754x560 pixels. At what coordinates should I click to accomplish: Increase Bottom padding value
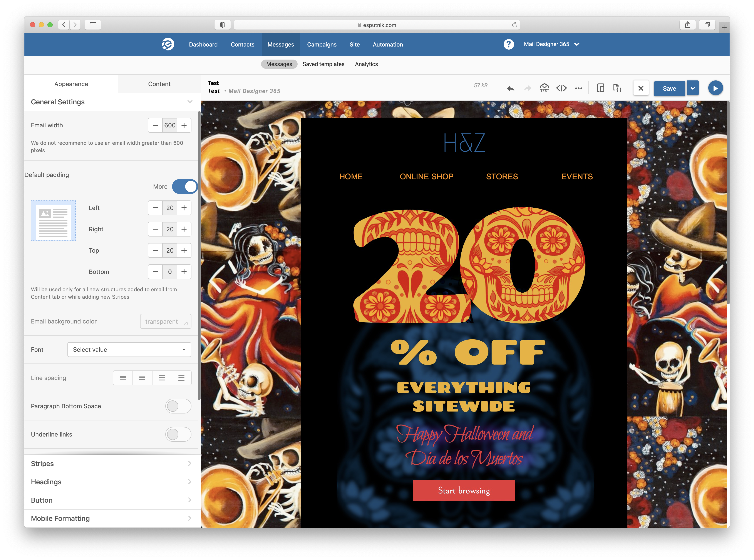184,272
